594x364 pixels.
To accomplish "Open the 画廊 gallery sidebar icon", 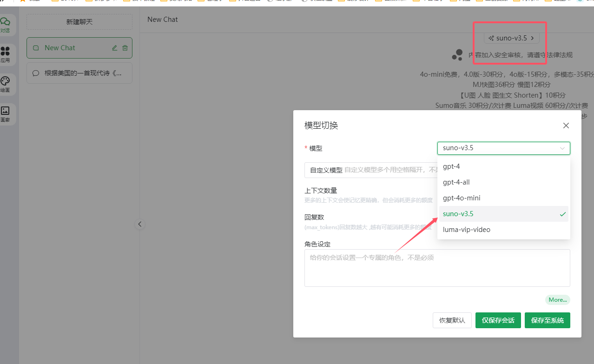I will point(6,114).
